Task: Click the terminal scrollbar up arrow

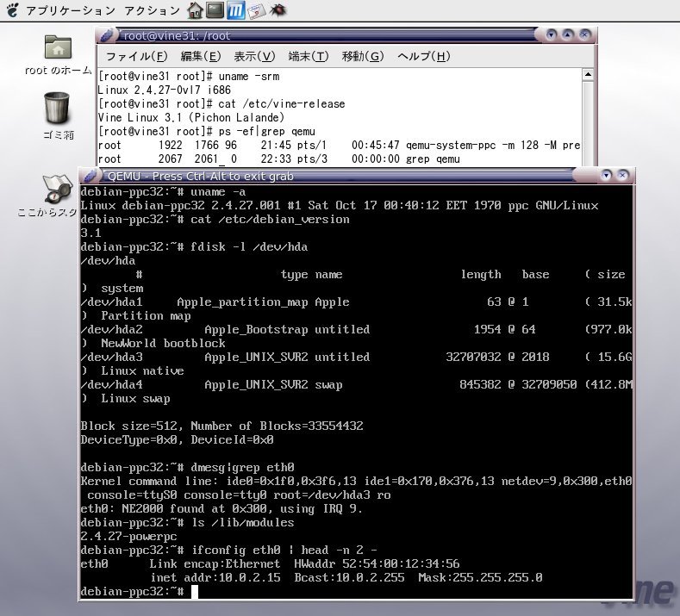Action: click(588, 75)
